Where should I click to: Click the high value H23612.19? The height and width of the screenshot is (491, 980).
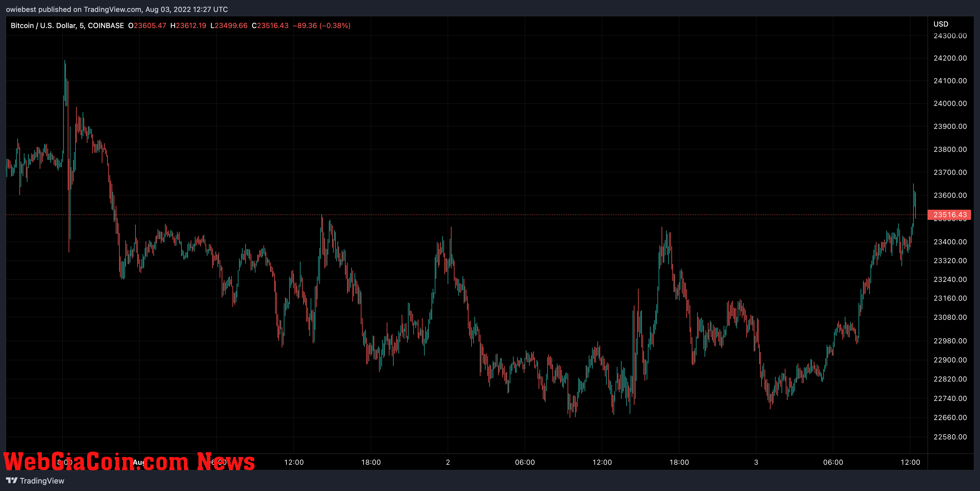(188, 25)
